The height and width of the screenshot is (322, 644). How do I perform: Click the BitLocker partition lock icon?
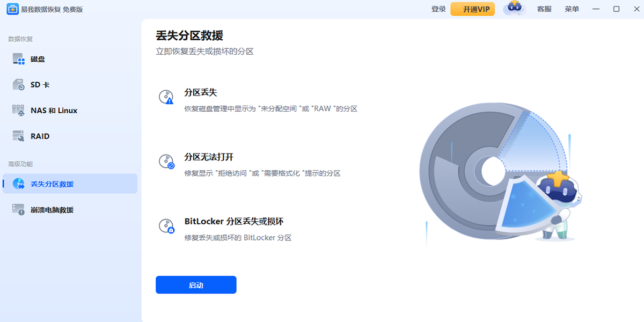pyautogui.click(x=166, y=226)
